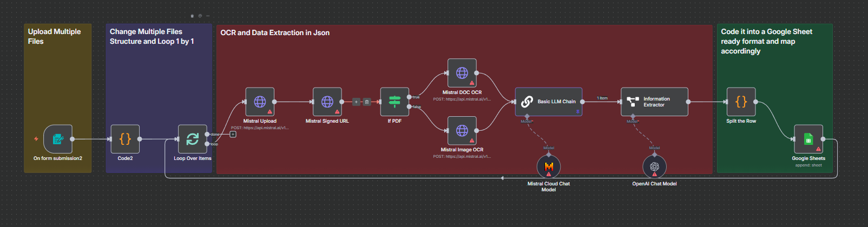Click the output dot of Split the Row
This screenshot has width=868, height=227.
[755, 102]
